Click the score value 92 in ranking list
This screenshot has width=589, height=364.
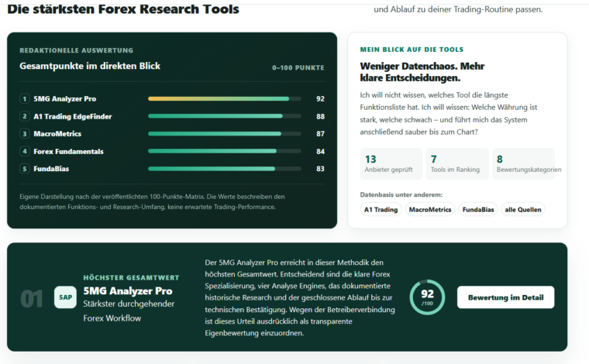[x=320, y=98]
